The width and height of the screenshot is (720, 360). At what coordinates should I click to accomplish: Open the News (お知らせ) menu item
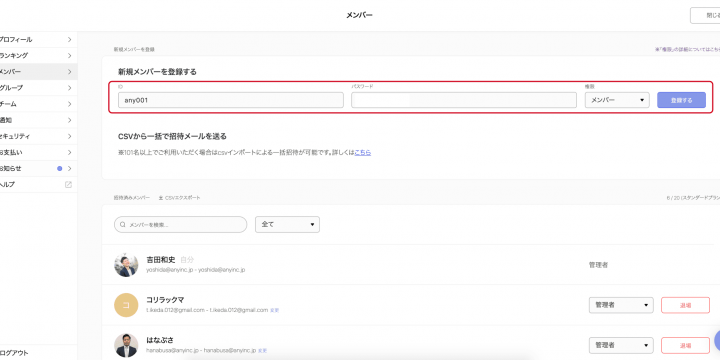[38, 169]
